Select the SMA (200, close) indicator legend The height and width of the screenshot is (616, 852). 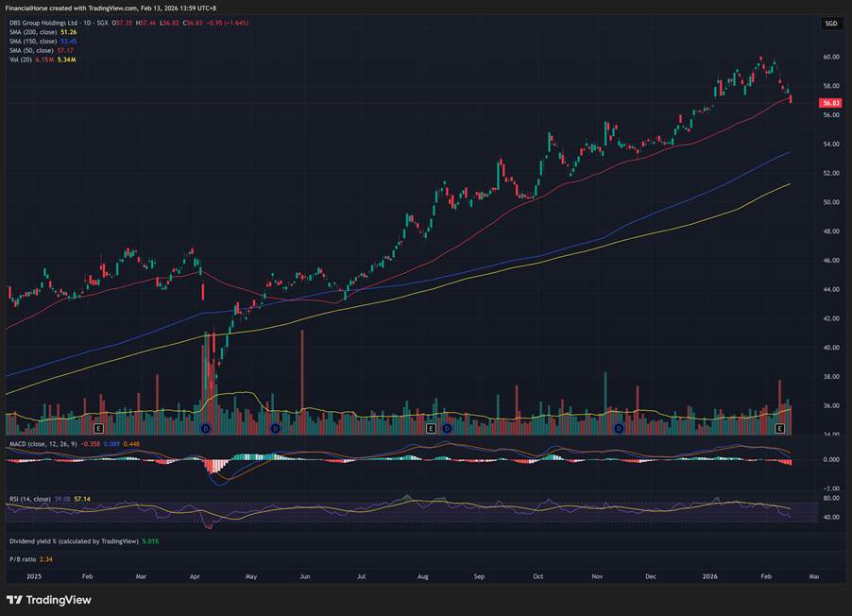(32, 32)
